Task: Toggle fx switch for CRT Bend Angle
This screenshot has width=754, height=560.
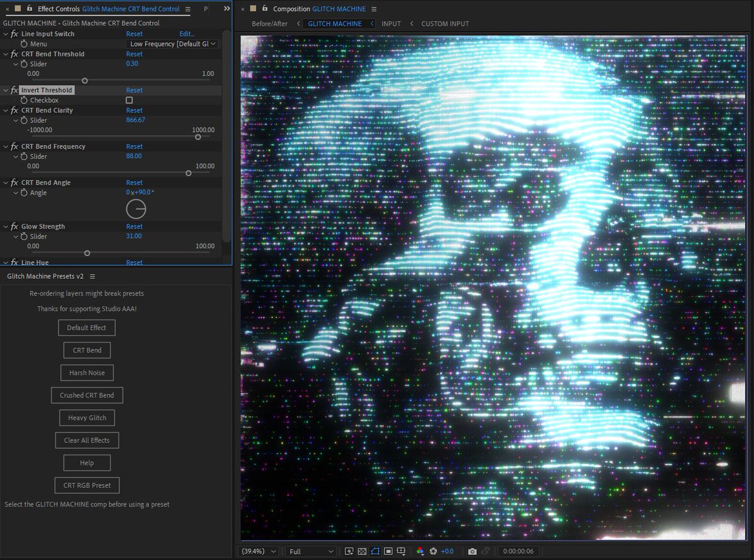Action: (14, 183)
